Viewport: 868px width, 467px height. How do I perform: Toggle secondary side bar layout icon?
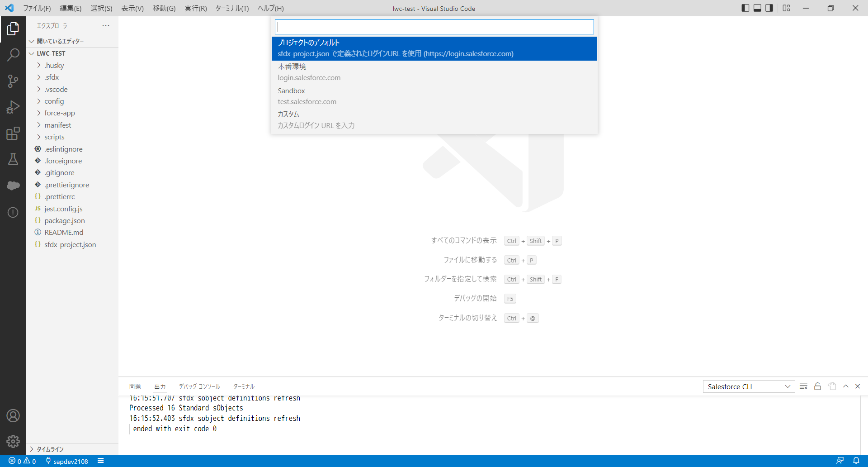(769, 8)
